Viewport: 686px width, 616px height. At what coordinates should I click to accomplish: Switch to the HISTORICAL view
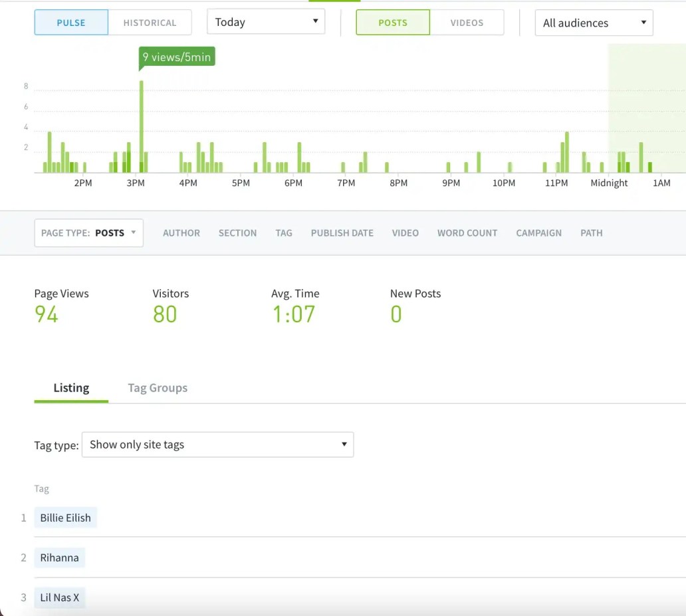[150, 22]
